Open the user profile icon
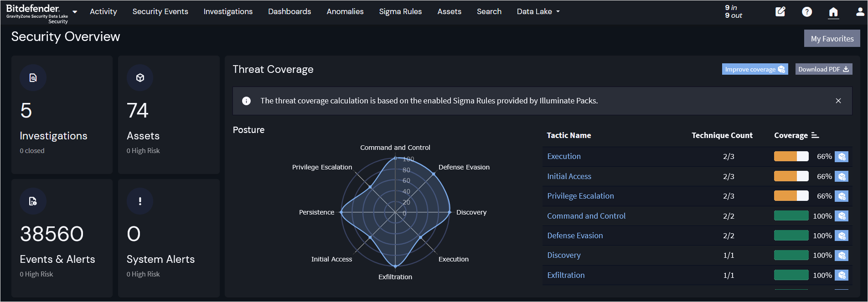 (860, 11)
